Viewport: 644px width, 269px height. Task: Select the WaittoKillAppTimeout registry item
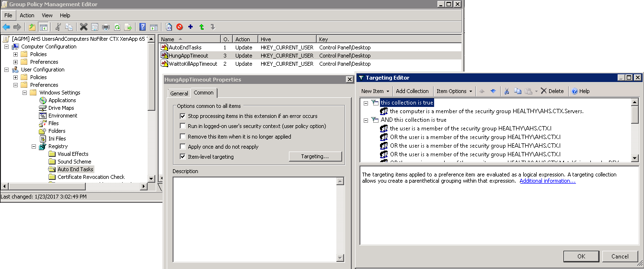tap(193, 64)
